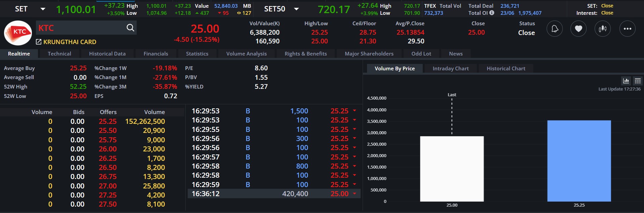Click the Last Update 17:27:36 timestamp

(619, 89)
